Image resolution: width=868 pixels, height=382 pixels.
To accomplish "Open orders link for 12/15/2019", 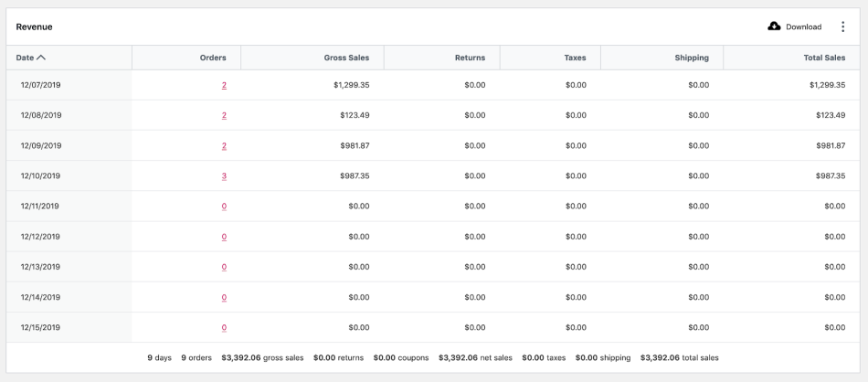I will (x=224, y=327).
